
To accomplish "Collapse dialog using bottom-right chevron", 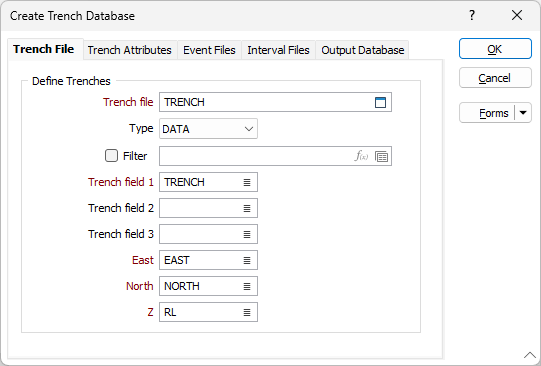I will pos(530,355).
